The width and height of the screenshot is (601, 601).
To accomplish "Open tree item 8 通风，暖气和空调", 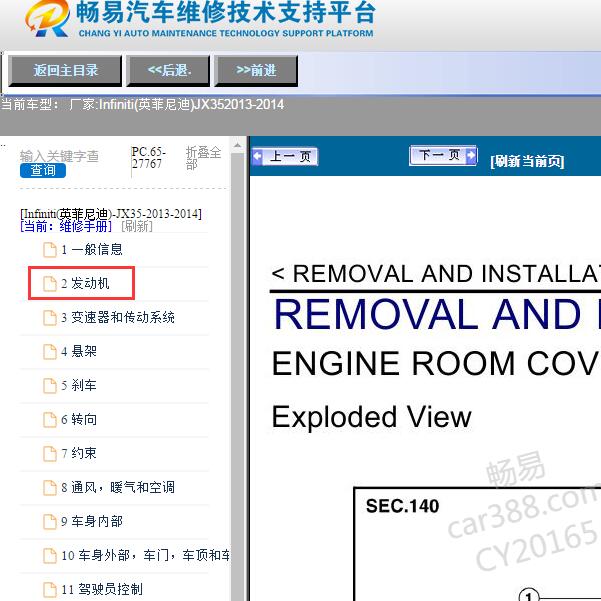I will (118, 488).
